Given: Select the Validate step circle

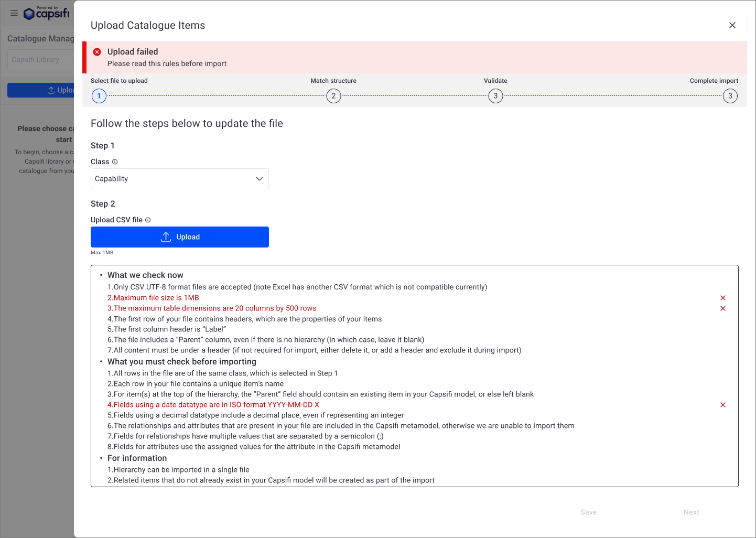Looking at the screenshot, I should coord(495,96).
